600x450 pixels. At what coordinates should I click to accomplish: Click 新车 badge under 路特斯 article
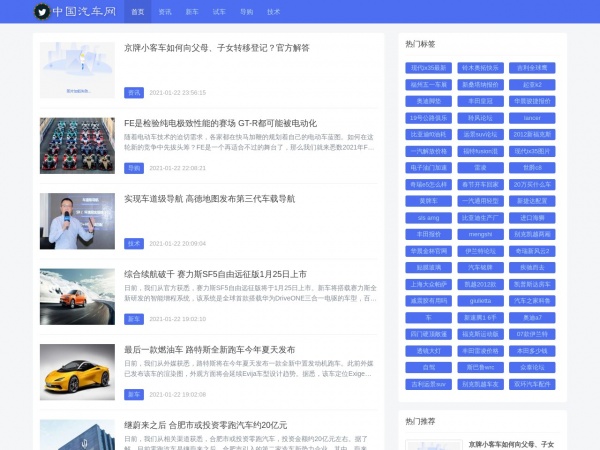point(134,394)
